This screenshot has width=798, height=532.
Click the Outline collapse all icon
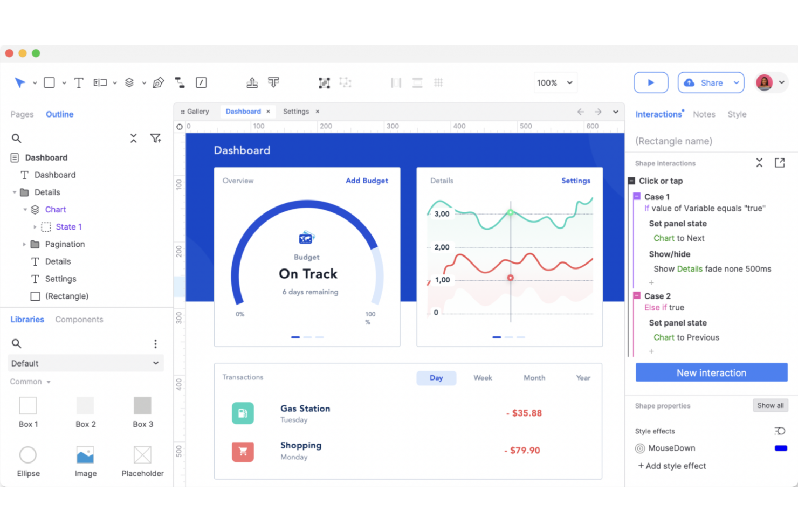[x=133, y=139]
